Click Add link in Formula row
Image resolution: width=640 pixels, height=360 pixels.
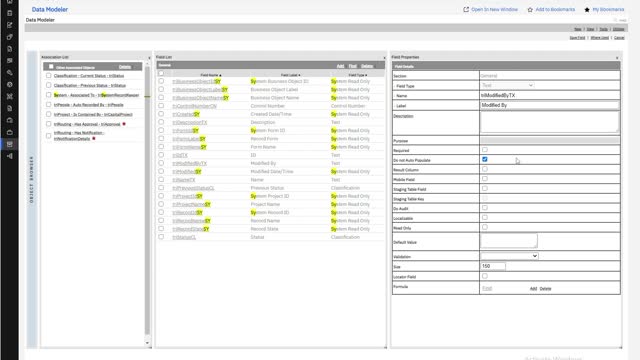533,289
